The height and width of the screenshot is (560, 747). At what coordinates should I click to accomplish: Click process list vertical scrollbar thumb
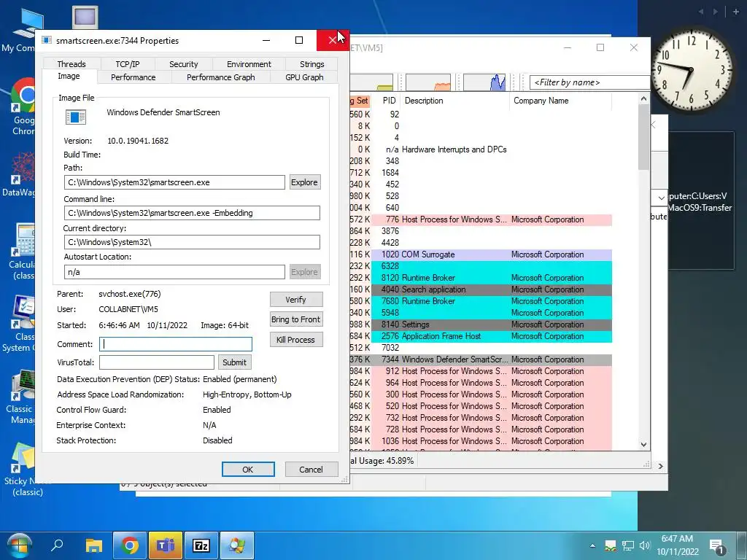click(x=643, y=137)
